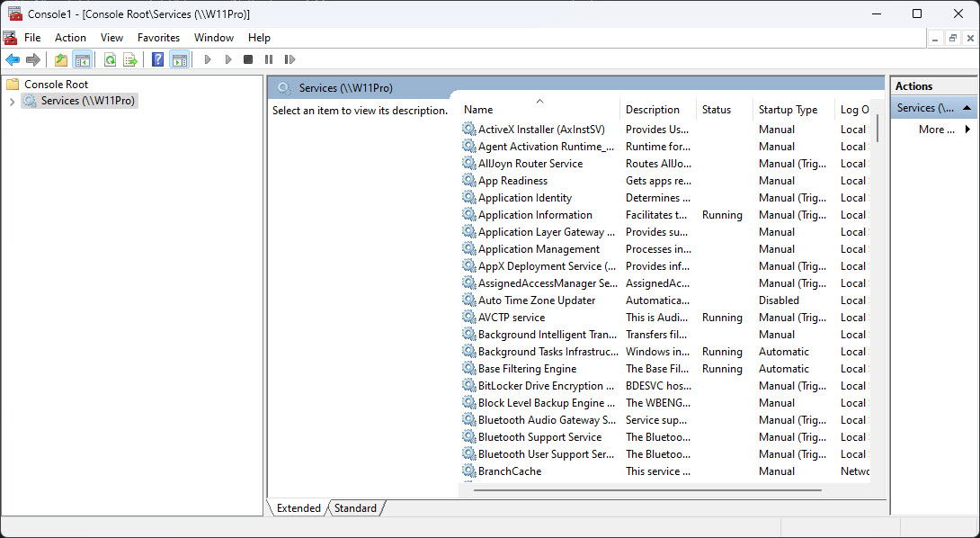Screen dimensions: 980x538
Task: Click the Pause Service toolbar icon
Action: (269, 59)
